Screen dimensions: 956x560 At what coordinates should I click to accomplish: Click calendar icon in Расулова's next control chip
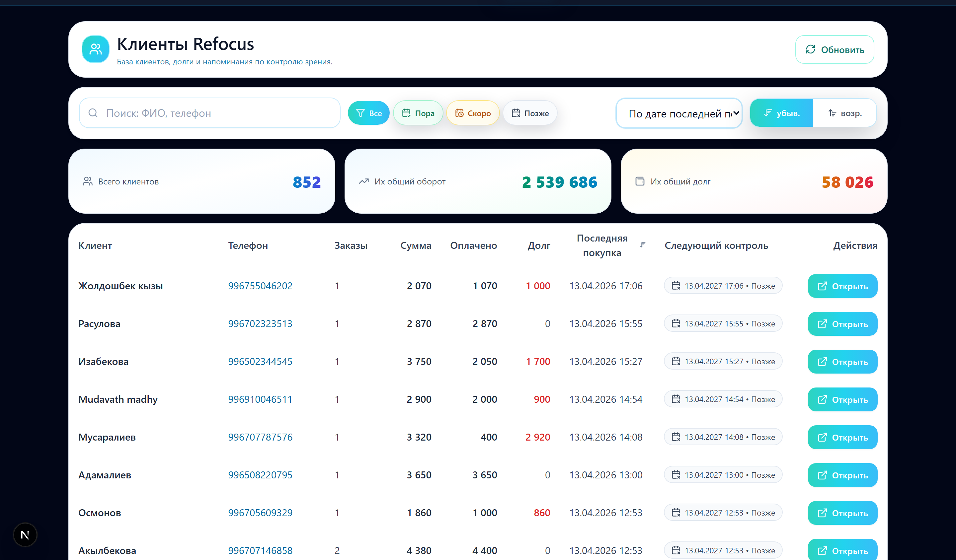(x=676, y=323)
